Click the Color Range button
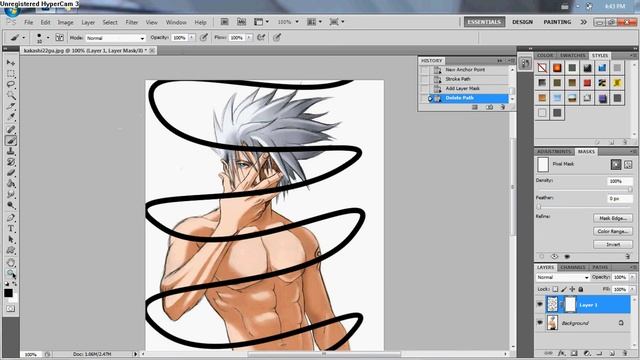This screenshot has height=360, width=640. (613, 231)
